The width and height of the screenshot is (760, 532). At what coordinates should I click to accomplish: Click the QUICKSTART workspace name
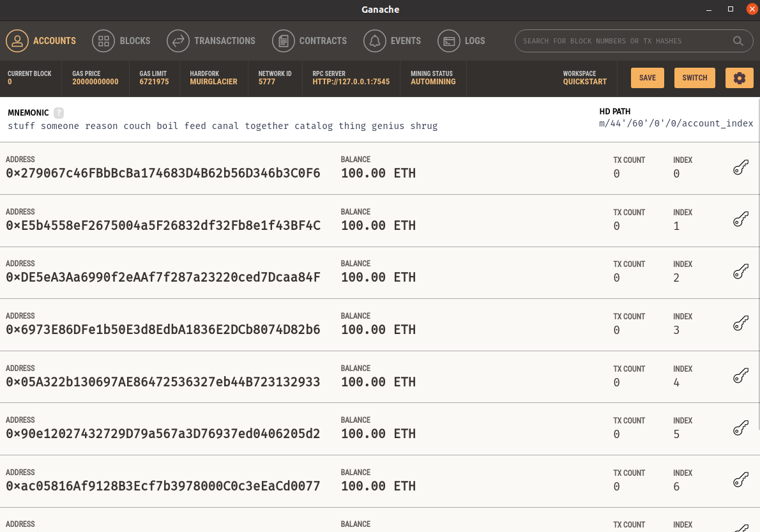[x=584, y=82]
